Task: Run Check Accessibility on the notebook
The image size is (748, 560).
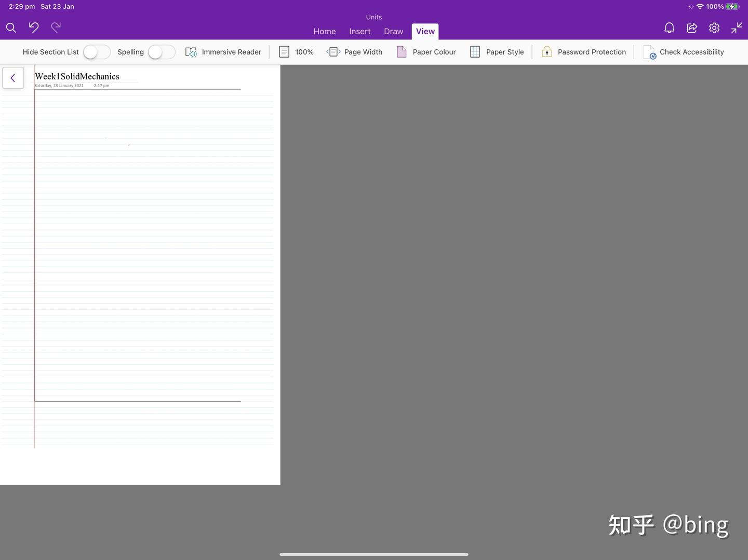Action: click(x=684, y=52)
